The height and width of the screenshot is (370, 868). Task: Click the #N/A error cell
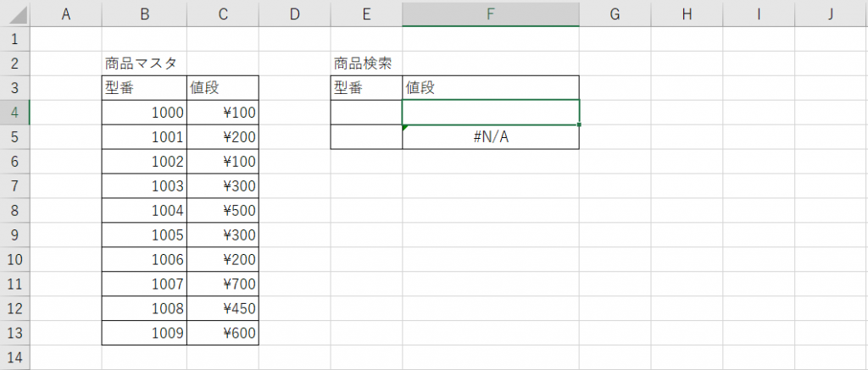click(x=491, y=137)
